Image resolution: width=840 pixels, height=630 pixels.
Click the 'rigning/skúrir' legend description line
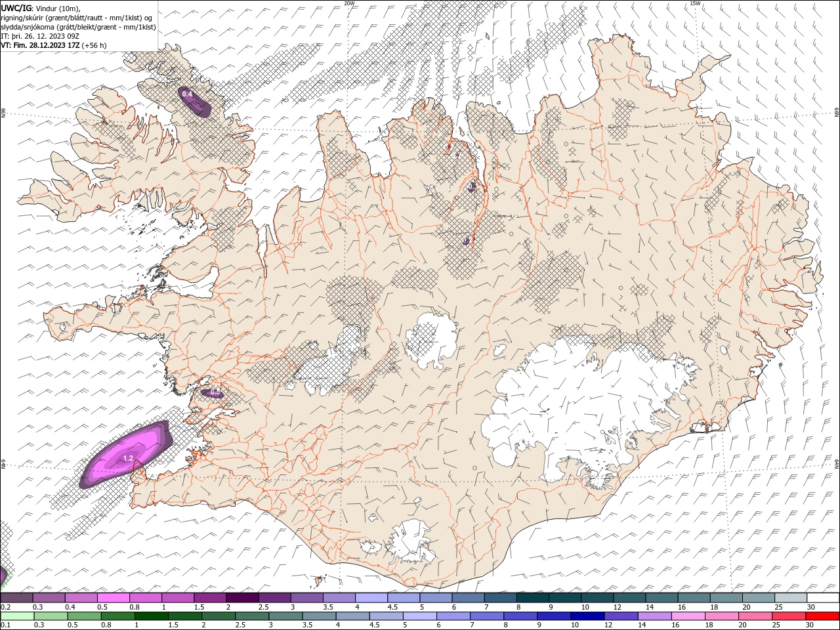pos(77,17)
